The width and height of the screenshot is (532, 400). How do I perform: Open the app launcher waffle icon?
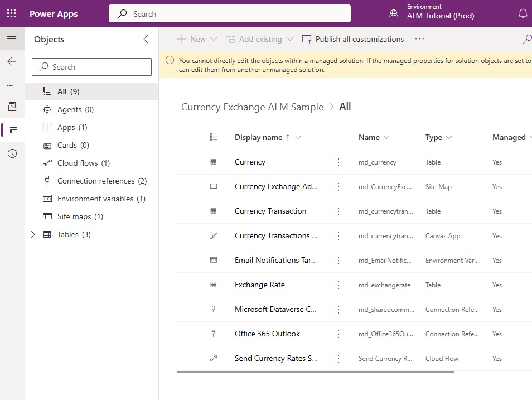[x=12, y=13]
